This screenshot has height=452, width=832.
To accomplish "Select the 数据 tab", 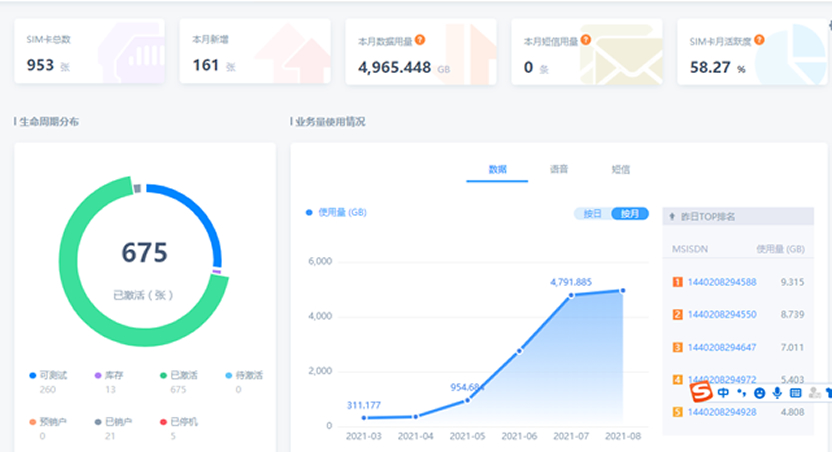I will coord(497,170).
